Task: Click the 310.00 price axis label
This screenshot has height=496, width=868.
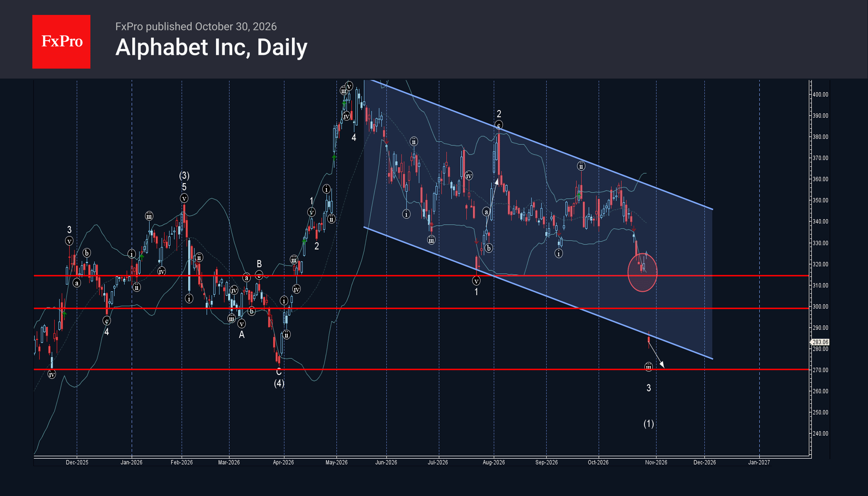Action: (x=820, y=285)
